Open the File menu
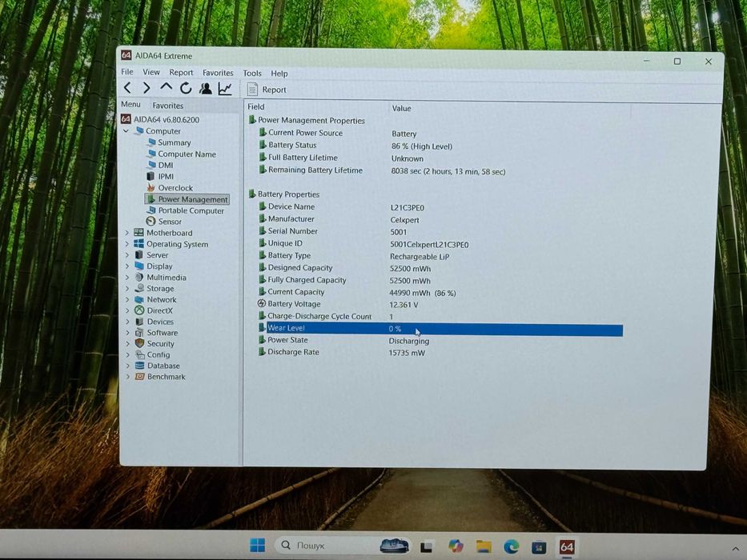The height and width of the screenshot is (560, 747). pyautogui.click(x=127, y=72)
